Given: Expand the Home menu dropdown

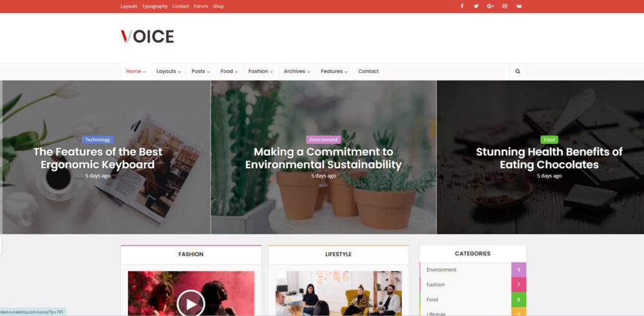Looking at the screenshot, I should pos(135,72).
